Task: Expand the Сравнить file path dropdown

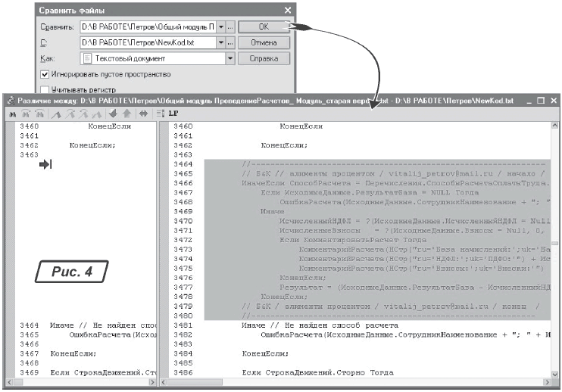Action: point(221,26)
